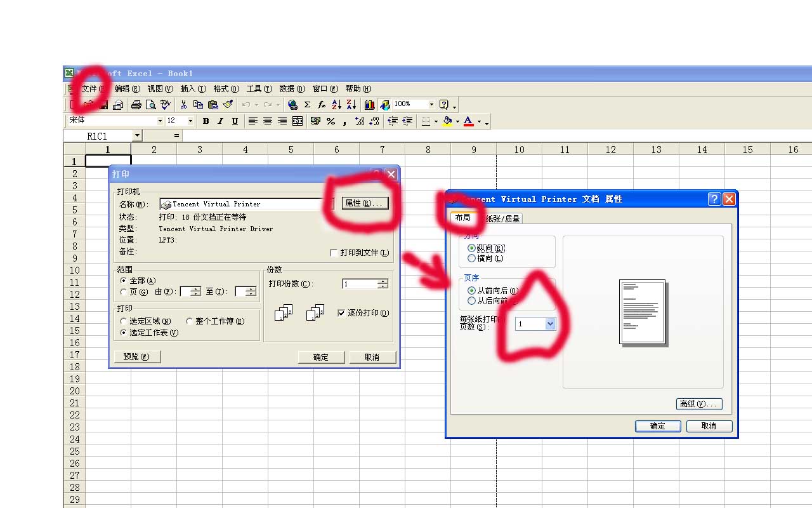Select the 选定区域 radio button

point(124,321)
